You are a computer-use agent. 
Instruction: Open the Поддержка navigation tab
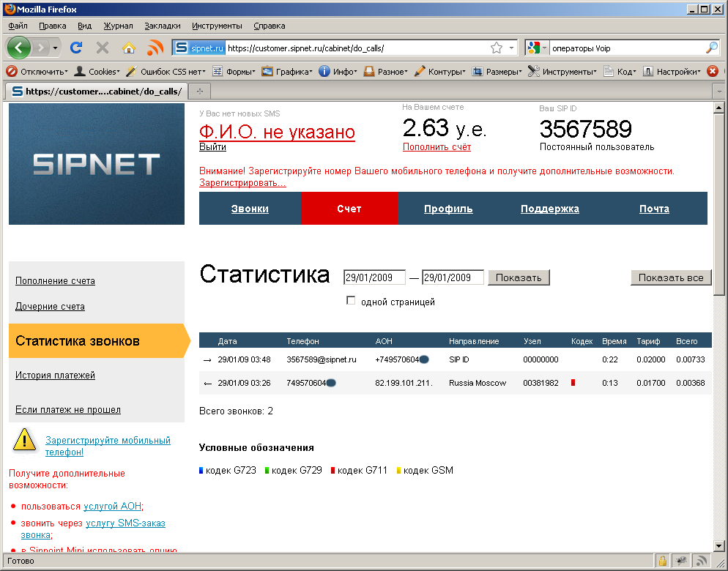(x=550, y=209)
